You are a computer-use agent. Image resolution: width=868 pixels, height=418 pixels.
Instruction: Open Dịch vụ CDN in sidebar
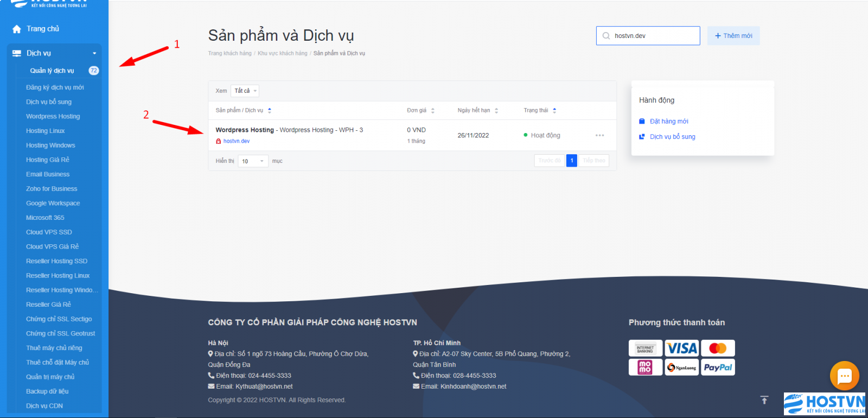click(44, 406)
